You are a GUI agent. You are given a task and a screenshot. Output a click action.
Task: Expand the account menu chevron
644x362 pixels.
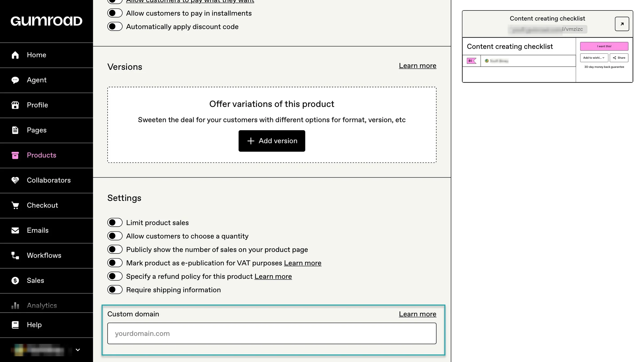click(78, 350)
